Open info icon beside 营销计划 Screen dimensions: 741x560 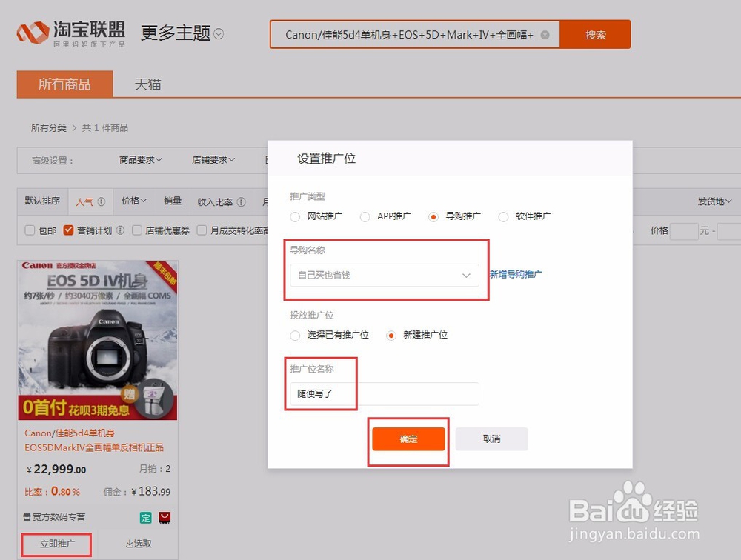121,230
